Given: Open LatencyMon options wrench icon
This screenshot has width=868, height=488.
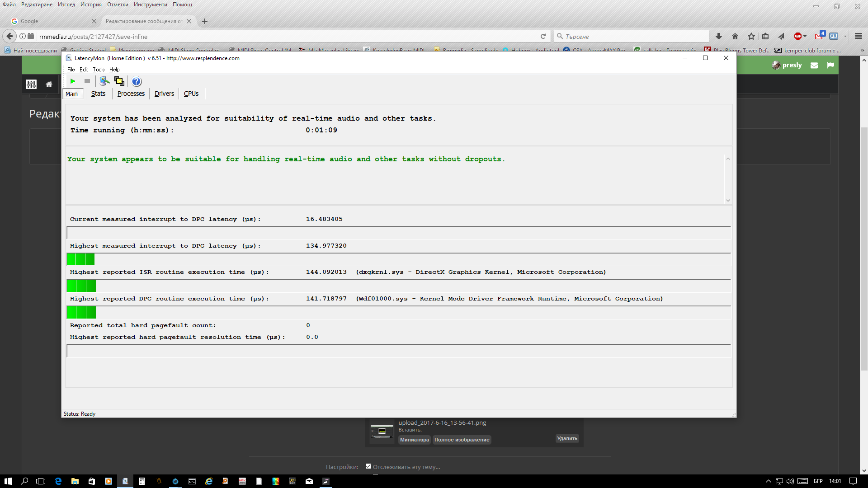Looking at the screenshot, I should (x=104, y=81).
